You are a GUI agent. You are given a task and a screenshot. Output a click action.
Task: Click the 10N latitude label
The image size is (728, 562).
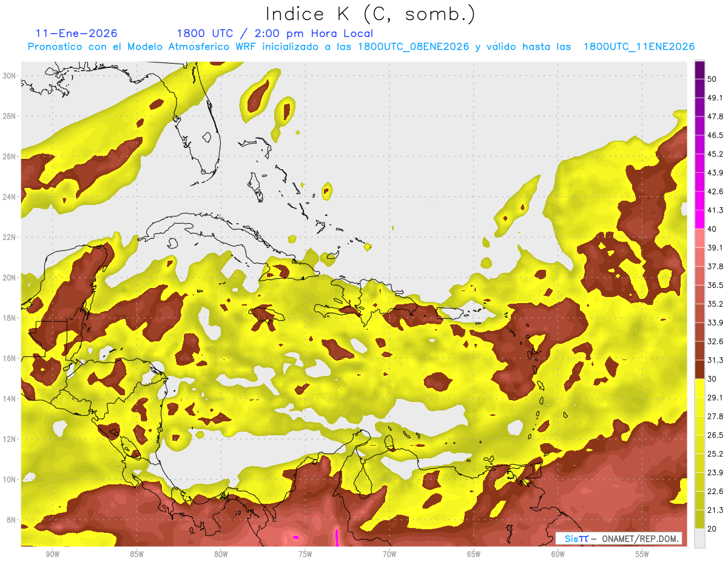[x=9, y=480]
